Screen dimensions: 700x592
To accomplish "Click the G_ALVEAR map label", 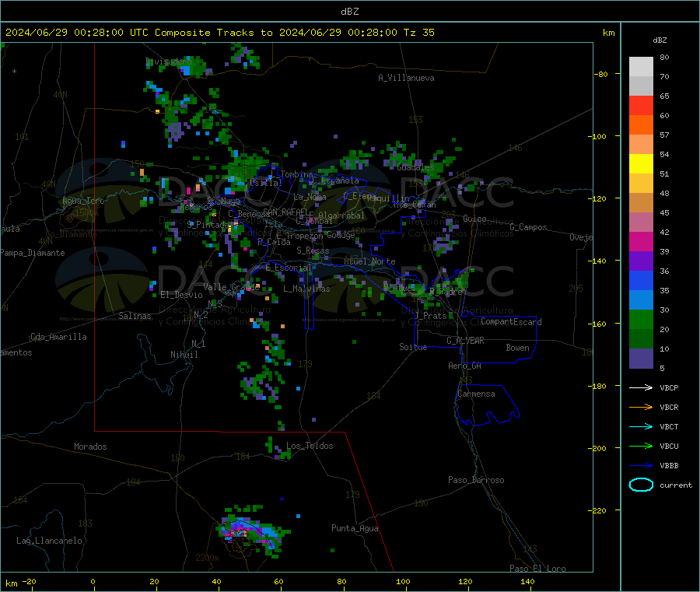I will pyautogui.click(x=465, y=341).
